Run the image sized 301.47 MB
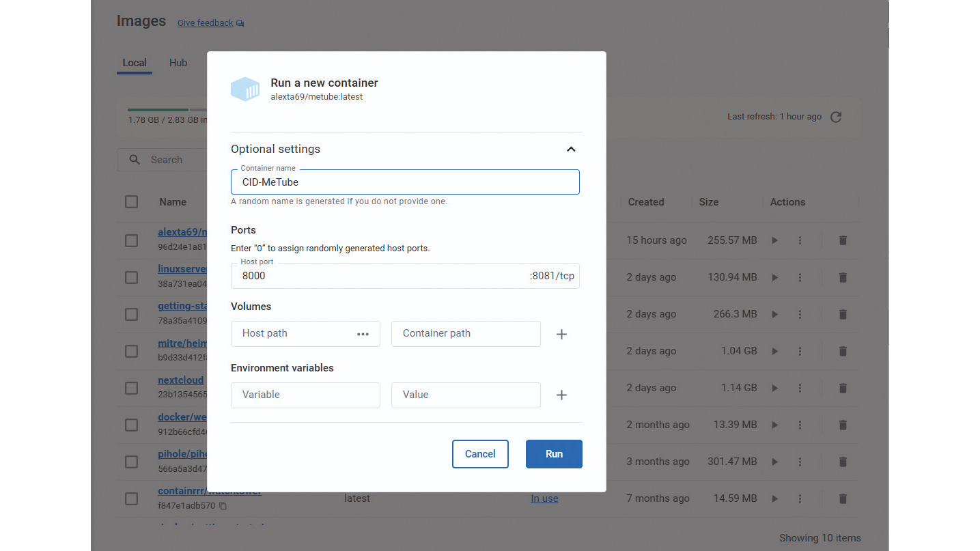The width and height of the screenshot is (980, 551). point(775,462)
